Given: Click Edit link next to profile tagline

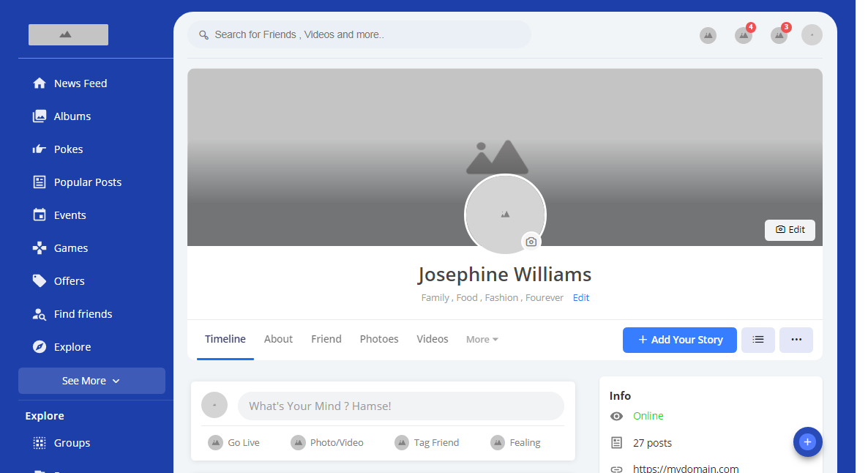Looking at the screenshot, I should (x=581, y=298).
